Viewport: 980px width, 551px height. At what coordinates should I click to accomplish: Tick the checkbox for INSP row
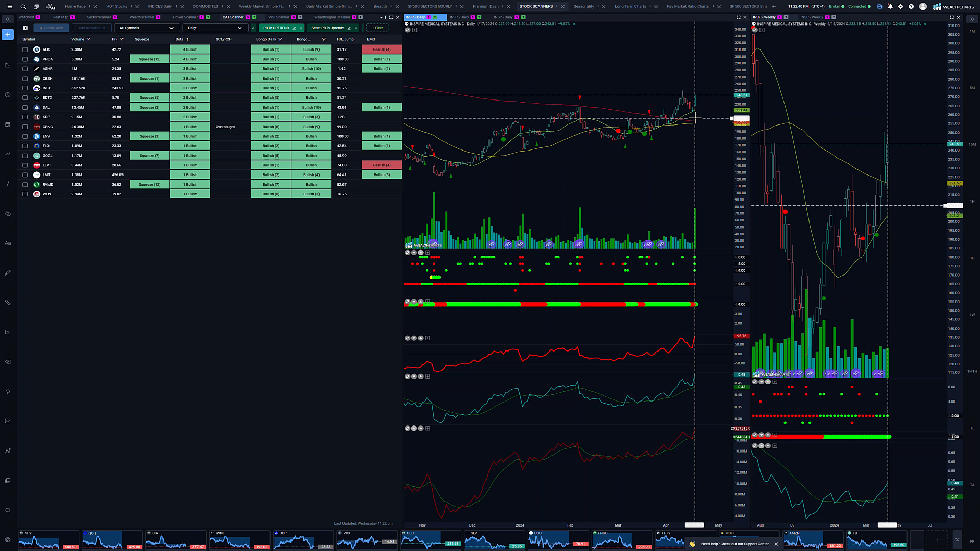point(25,88)
